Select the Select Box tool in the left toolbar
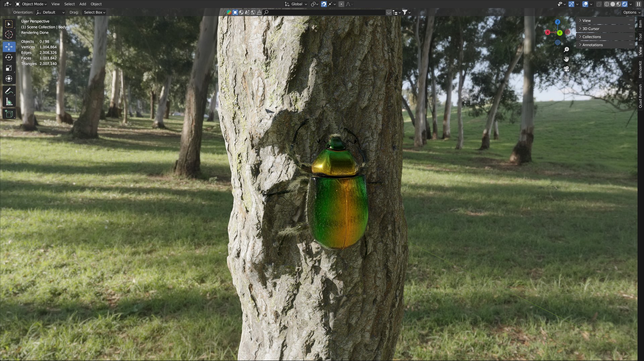 tap(9, 24)
